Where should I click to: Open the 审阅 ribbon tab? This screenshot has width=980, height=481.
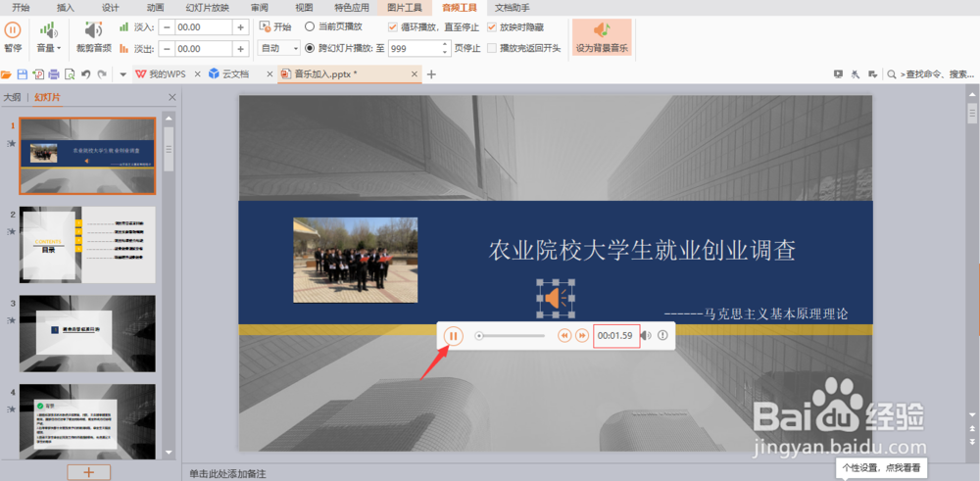point(260,8)
